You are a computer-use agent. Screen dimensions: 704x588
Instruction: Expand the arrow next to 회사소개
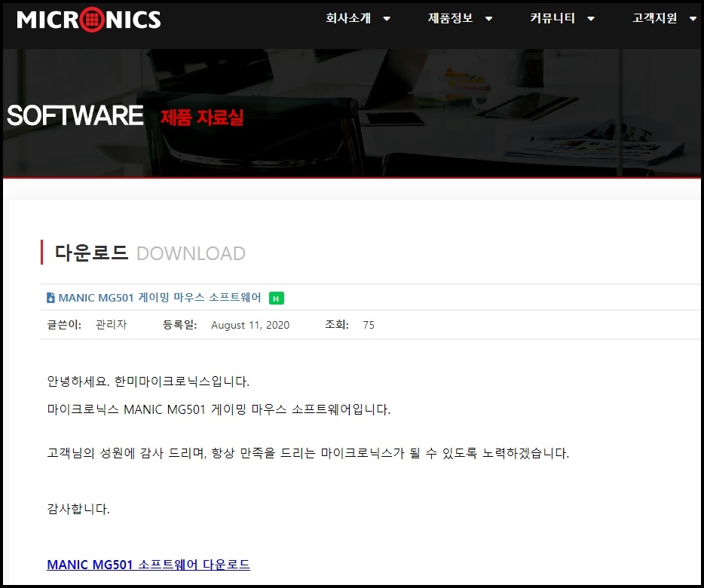point(387,19)
